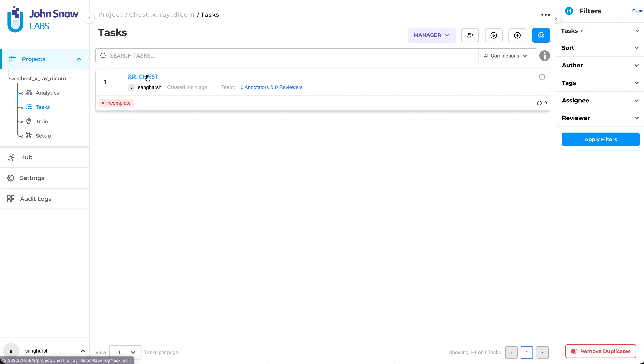
Task: Open the three-dot more options menu
Action: [x=545, y=15]
